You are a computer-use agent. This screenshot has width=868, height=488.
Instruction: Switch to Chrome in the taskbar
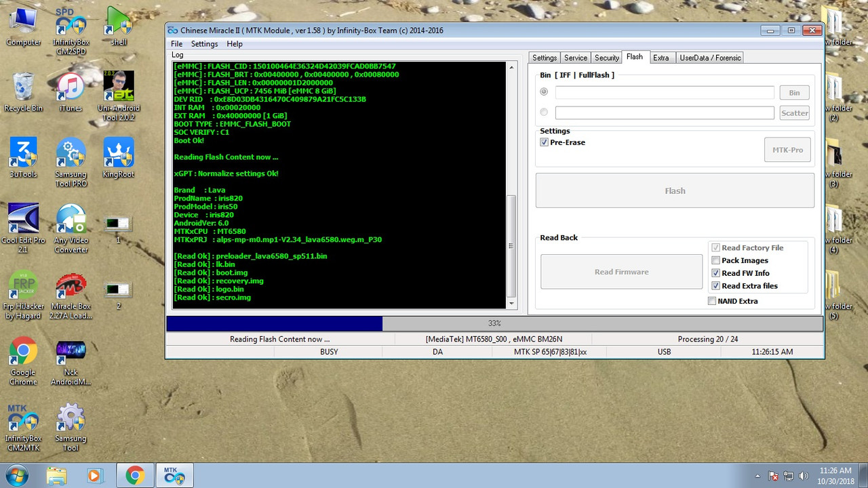pos(135,476)
